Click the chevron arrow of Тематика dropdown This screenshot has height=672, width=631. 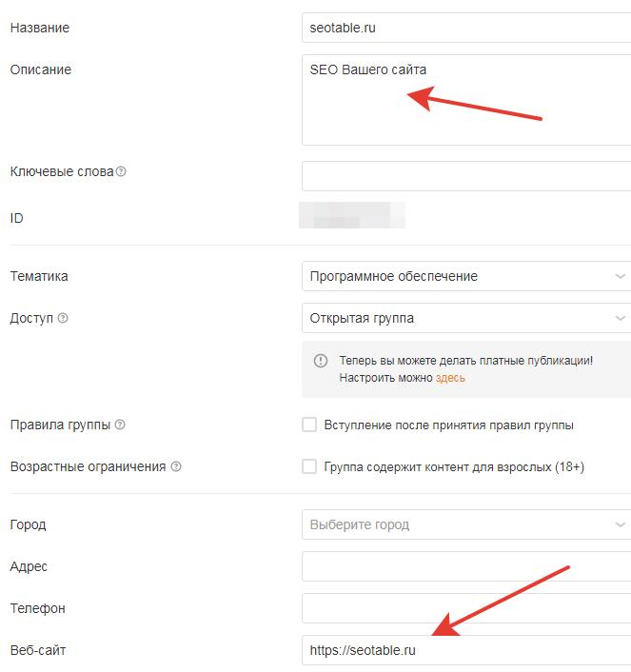coord(620,276)
